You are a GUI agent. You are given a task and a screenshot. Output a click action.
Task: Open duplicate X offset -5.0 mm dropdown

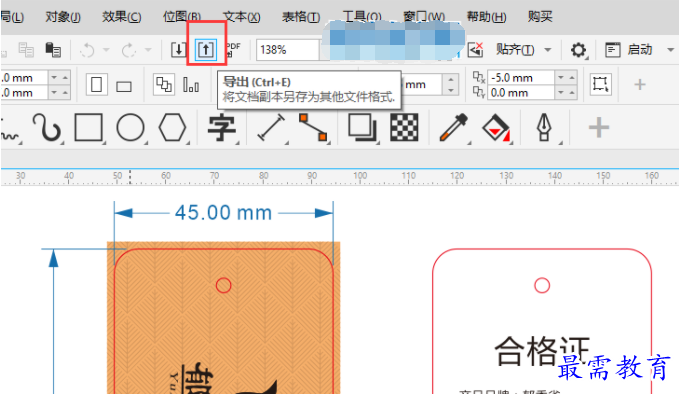[x=561, y=78]
